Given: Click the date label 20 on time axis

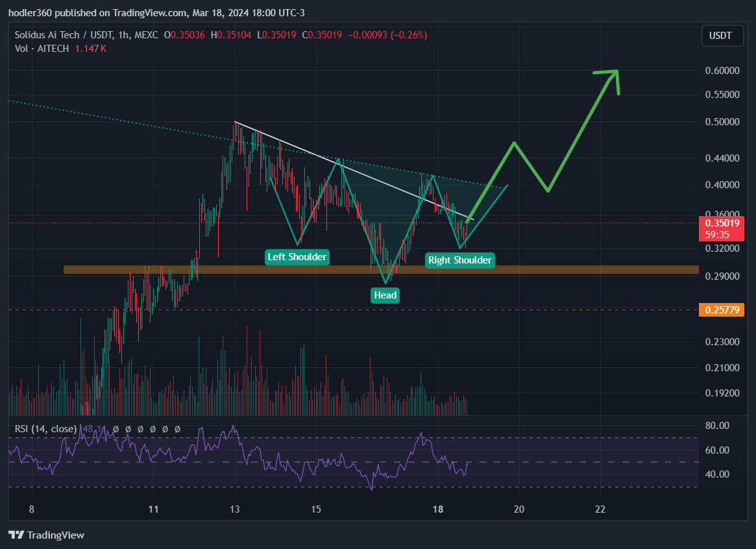Looking at the screenshot, I should tap(519, 509).
